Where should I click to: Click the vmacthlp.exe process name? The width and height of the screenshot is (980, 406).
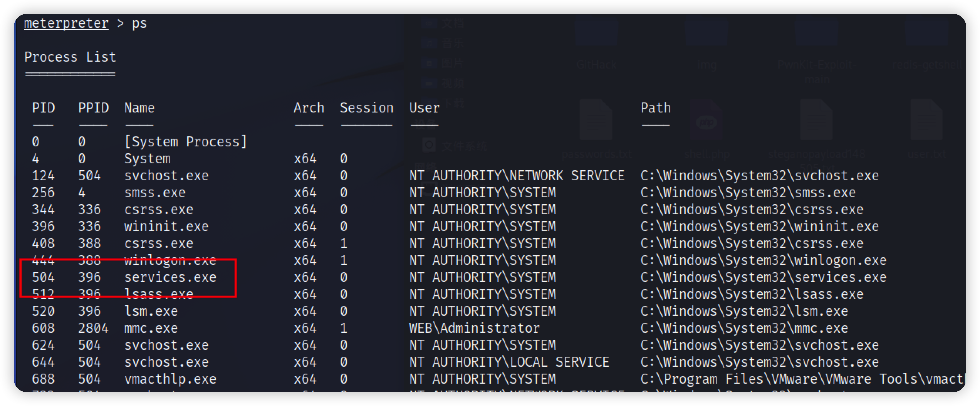(170, 379)
